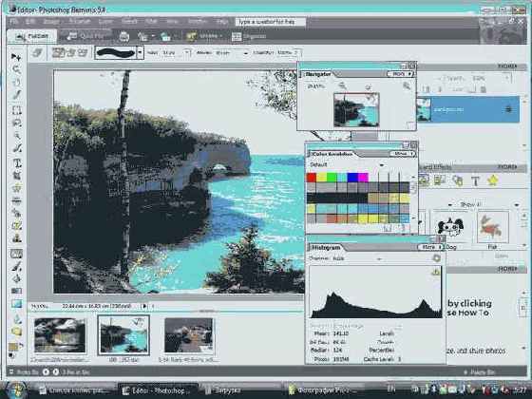
Task: Click MORE on the How To palette header
Action: pyautogui.click(x=507, y=269)
